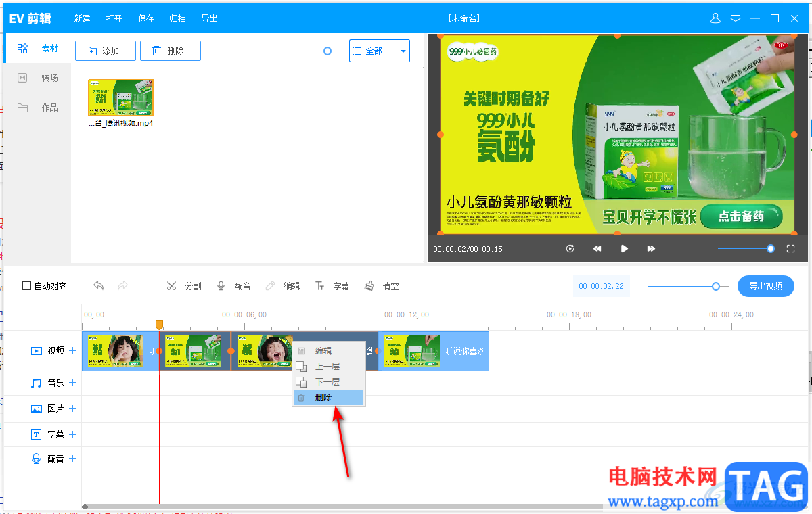Play the preview video
Screen dimensions: 812x514
[x=625, y=249]
